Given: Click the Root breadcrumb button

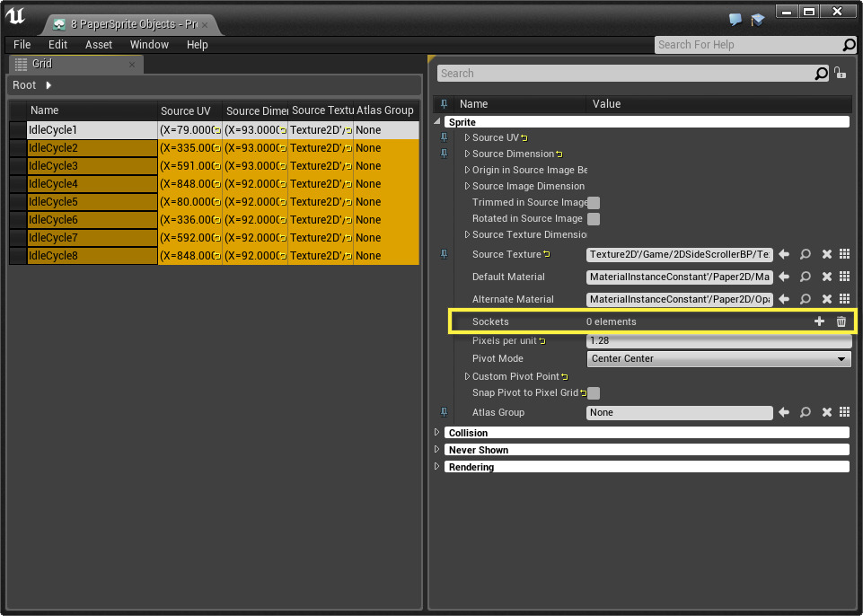Looking at the screenshot, I should click(x=24, y=85).
